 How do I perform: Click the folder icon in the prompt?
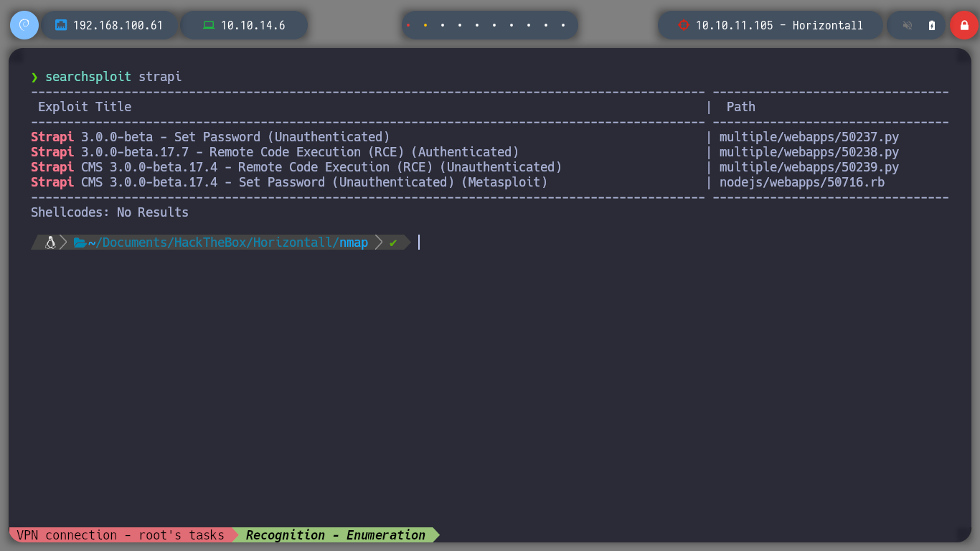pos(80,242)
